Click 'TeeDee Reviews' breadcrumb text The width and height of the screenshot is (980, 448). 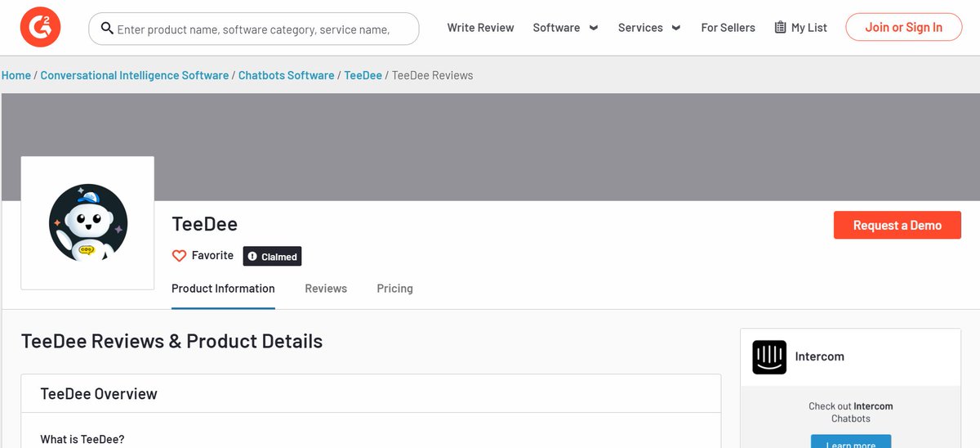pyautogui.click(x=433, y=75)
